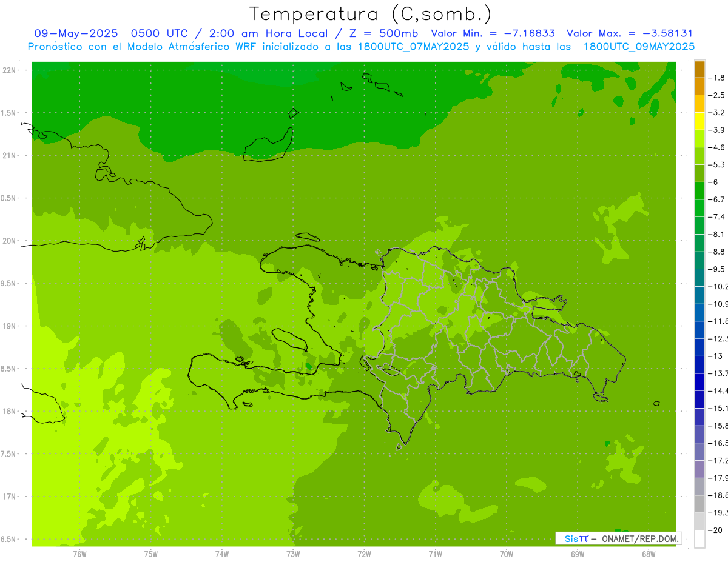Click the legend swatch between -2.5 and -3.2
The height and width of the screenshot is (562, 728).
[x=699, y=104]
